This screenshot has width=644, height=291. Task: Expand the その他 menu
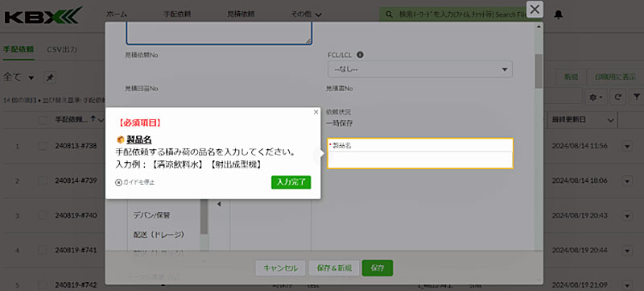click(306, 15)
